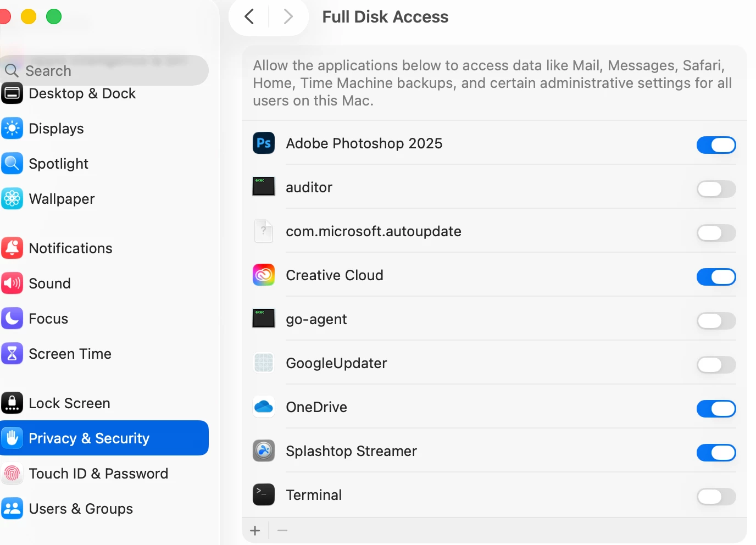This screenshot has height=545, width=756.
Task: Turn off the OneDrive toggle
Action: pos(716,409)
